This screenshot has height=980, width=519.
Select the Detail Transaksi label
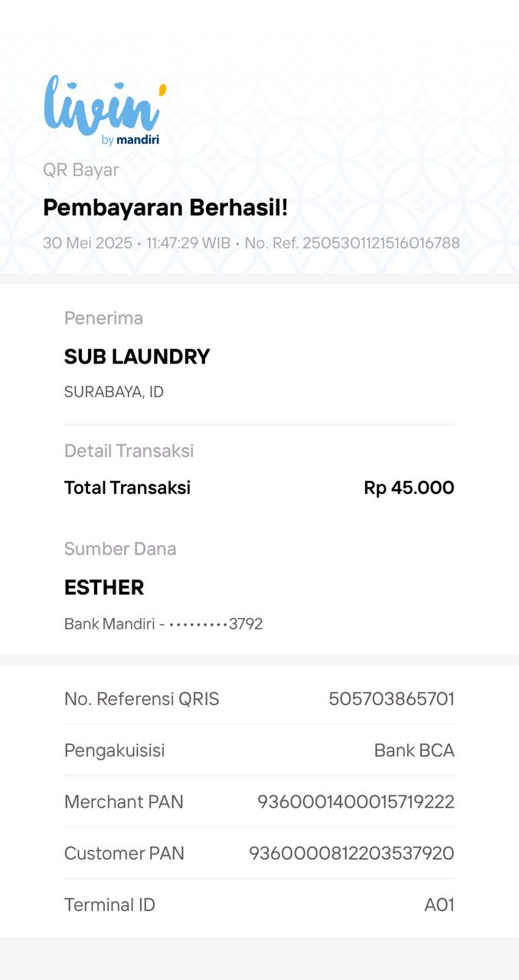pos(129,451)
